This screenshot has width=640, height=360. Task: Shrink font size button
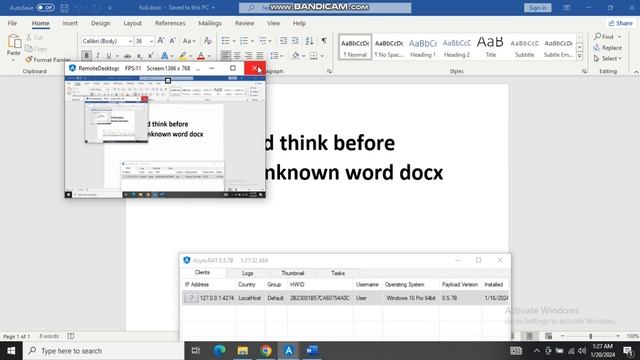172,41
